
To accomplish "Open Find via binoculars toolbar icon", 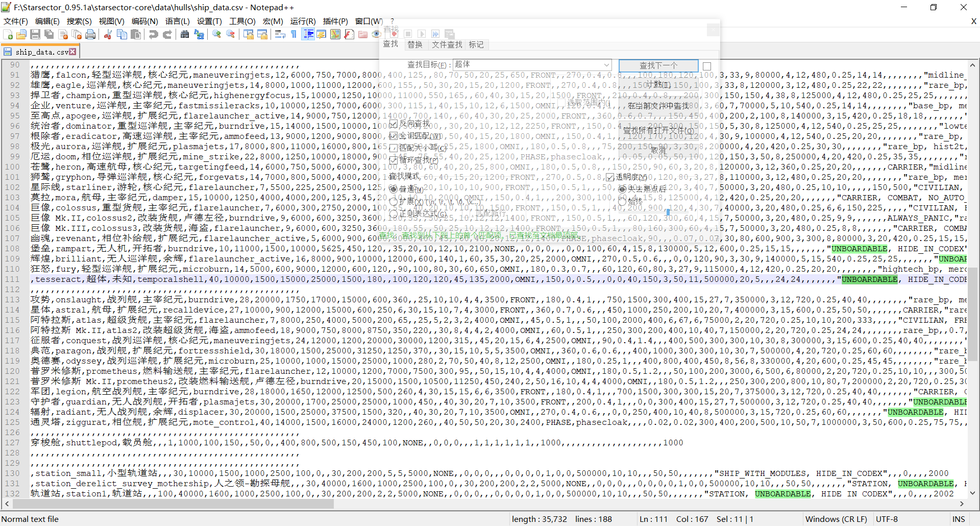I will [x=185, y=34].
